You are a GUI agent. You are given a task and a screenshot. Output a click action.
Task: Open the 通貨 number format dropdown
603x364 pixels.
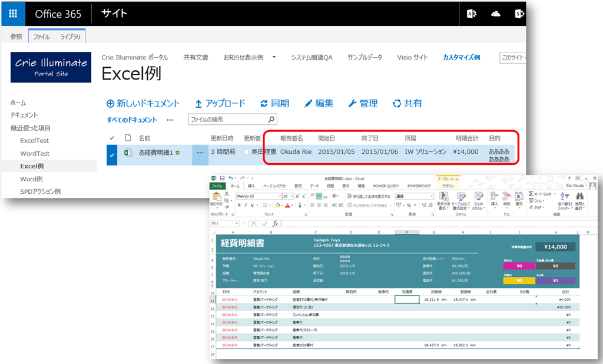pyautogui.click(x=432, y=196)
